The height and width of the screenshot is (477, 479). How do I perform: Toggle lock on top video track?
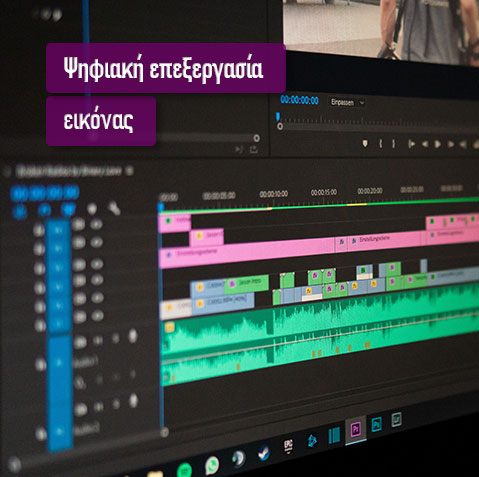(39, 230)
